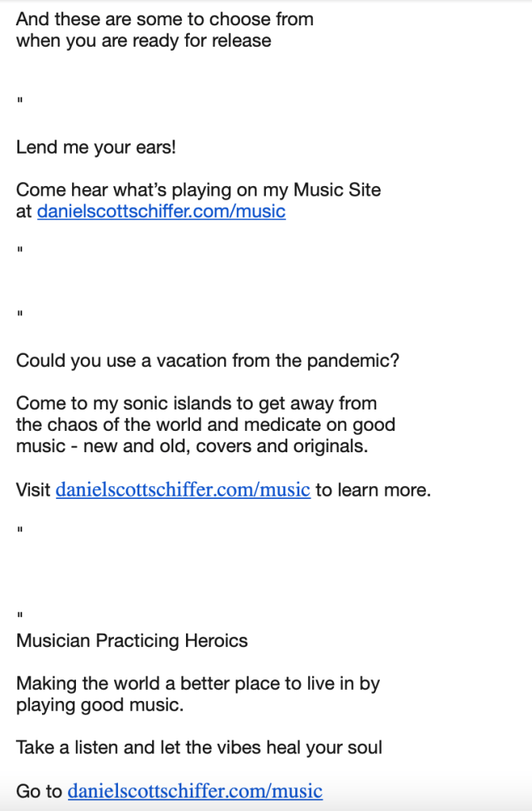Click the 'Lend me your ears!' text
Screen dimensions: 532x811
coord(96,147)
